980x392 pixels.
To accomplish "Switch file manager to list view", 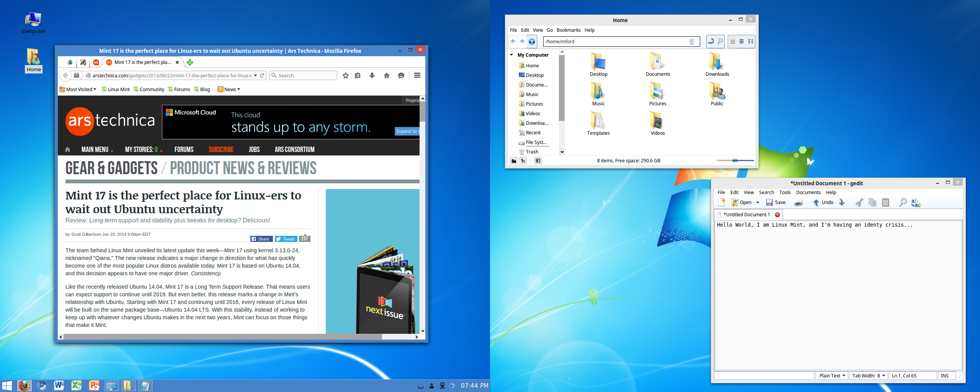I will 742,41.
